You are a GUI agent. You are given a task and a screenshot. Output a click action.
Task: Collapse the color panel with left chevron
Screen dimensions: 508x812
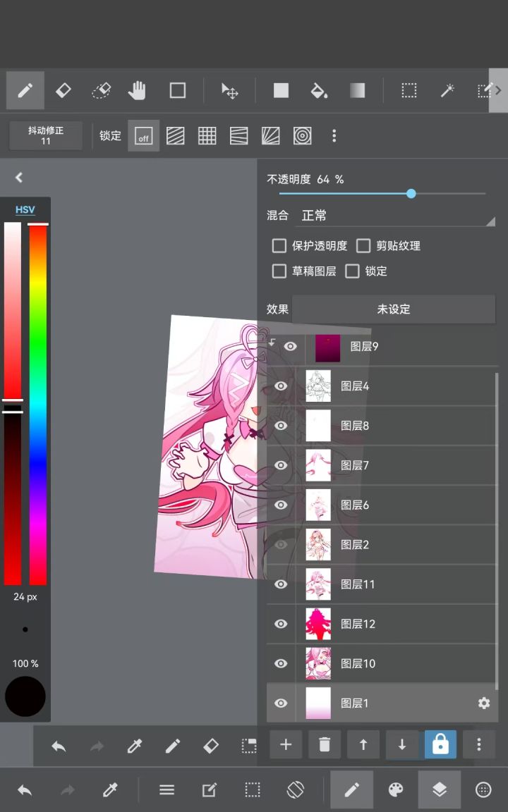point(19,178)
